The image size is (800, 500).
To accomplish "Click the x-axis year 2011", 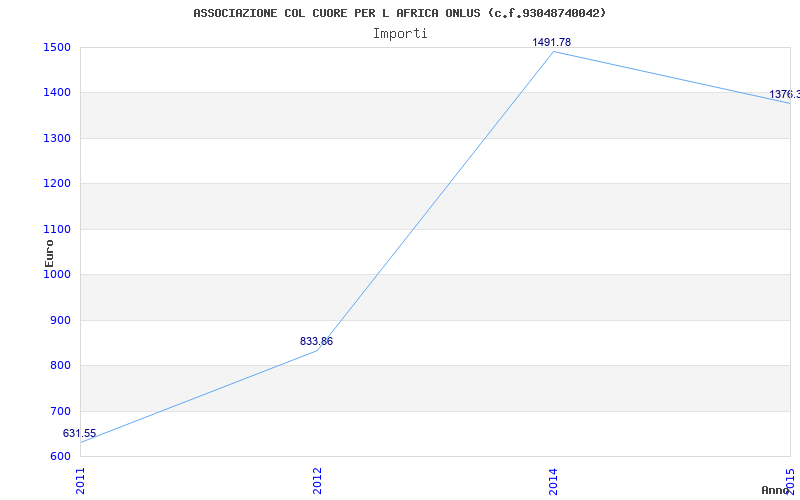I will pos(81,481).
